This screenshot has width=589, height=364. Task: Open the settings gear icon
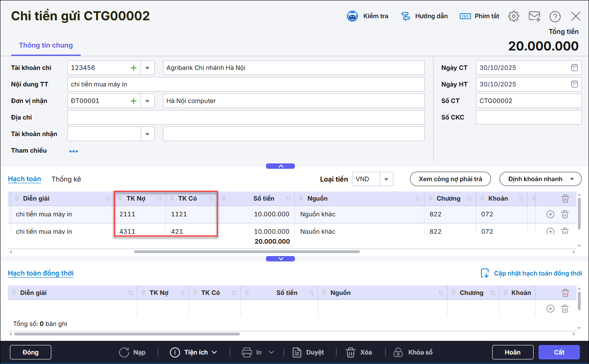(x=513, y=16)
